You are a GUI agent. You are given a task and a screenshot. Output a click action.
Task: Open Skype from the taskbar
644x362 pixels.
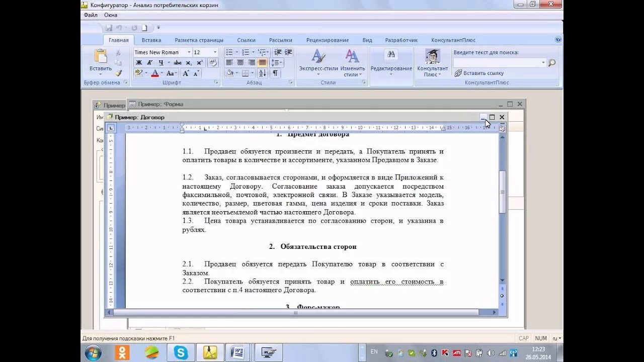point(181,352)
